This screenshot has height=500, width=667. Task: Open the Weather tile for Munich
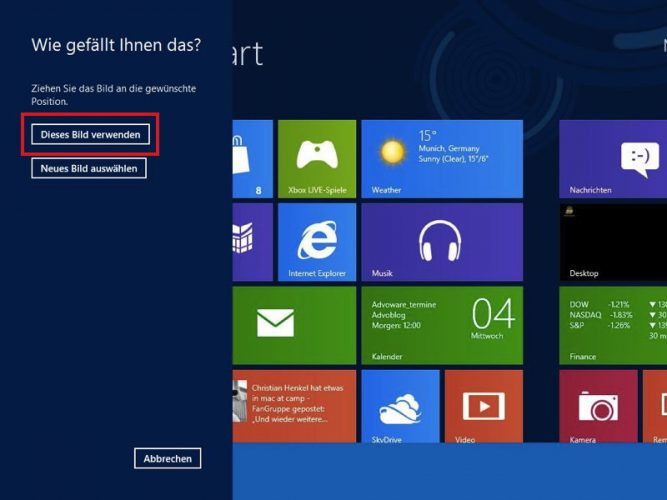pos(442,159)
